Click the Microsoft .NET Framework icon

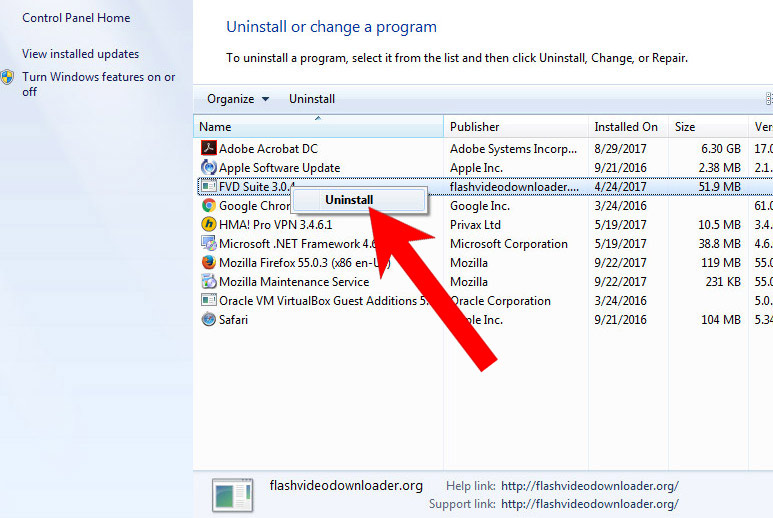(208, 244)
